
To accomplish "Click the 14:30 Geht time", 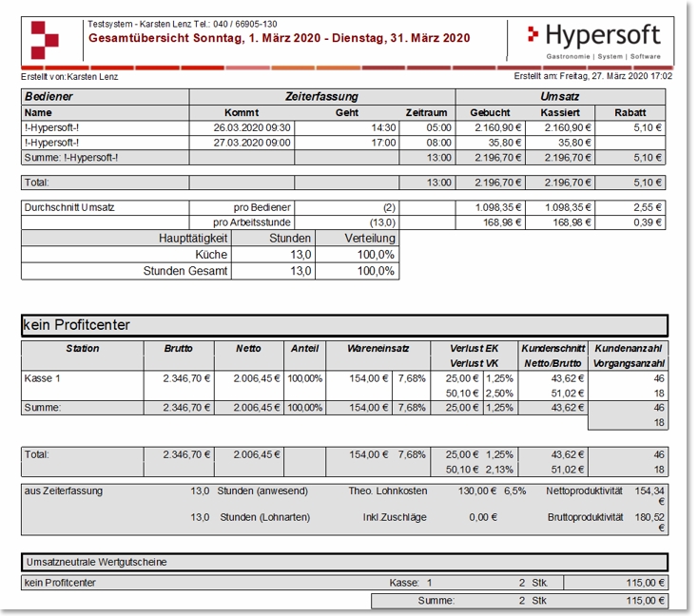I will [383, 127].
